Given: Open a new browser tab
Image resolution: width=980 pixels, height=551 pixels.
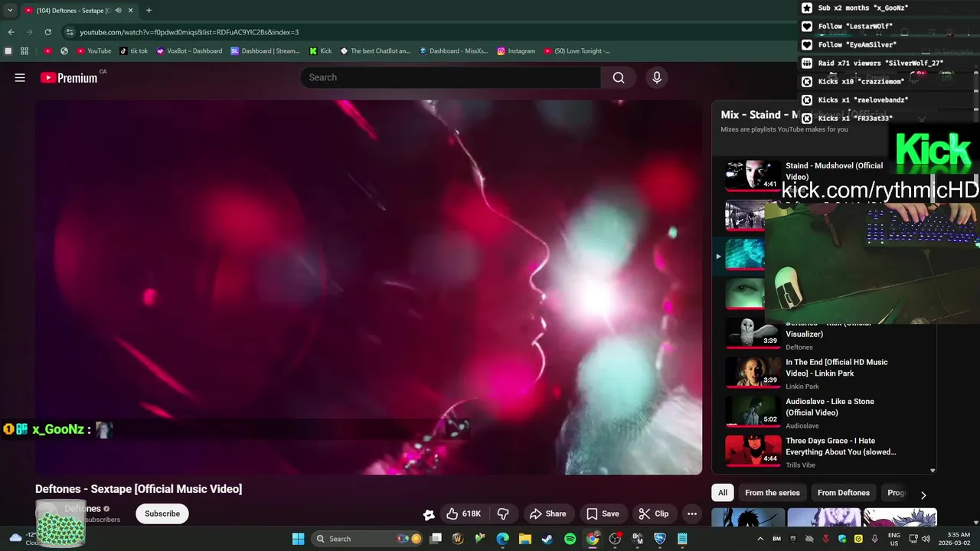Looking at the screenshot, I should click(149, 11).
